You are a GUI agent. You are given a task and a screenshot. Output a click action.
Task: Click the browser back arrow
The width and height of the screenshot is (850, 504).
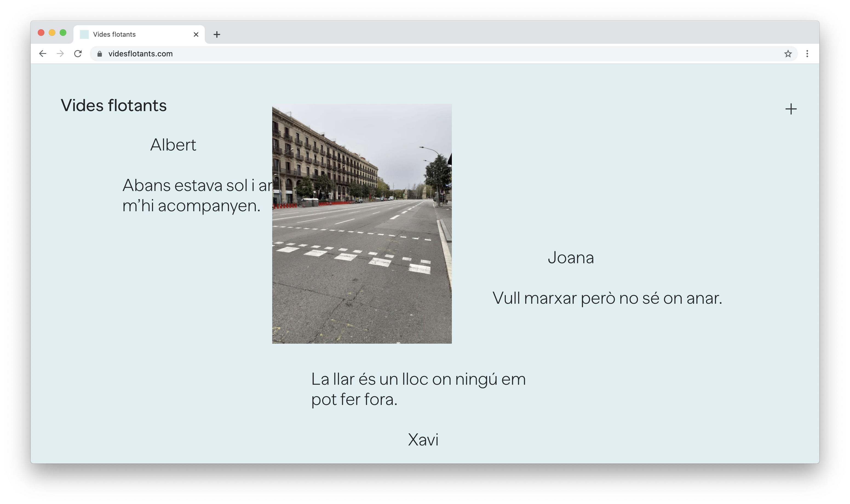[42, 54]
